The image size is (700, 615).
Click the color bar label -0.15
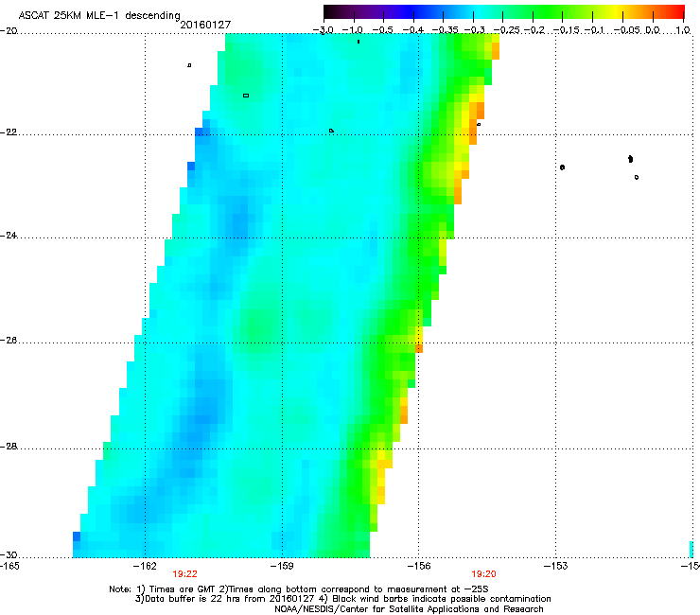click(x=566, y=30)
